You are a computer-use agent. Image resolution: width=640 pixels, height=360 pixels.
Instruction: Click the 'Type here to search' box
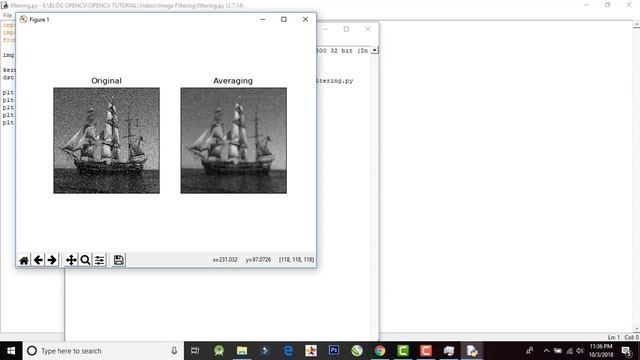pyautogui.click(x=103, y=351)
